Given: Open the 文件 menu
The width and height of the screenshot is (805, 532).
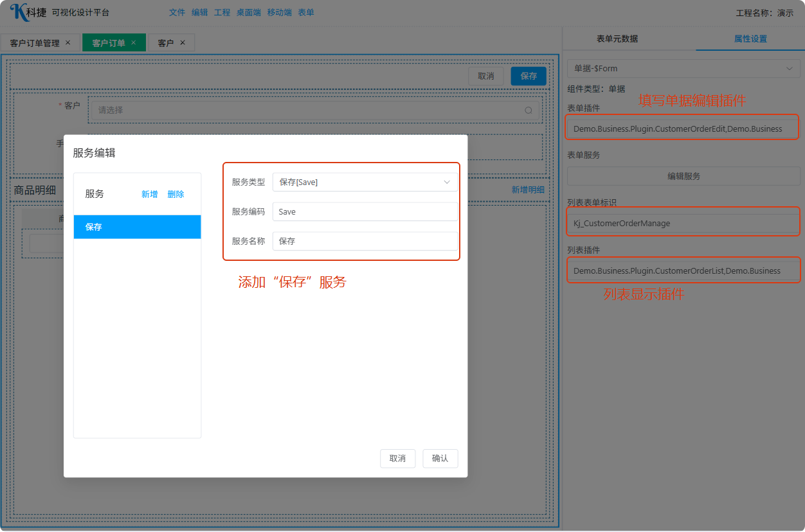Looking at the screenshot, I should [x=177, y=12].
